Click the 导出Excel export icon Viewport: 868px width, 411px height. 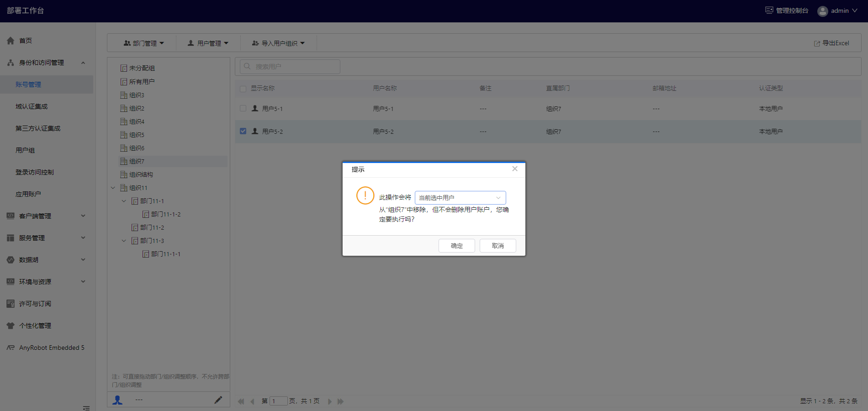point(817,43)
